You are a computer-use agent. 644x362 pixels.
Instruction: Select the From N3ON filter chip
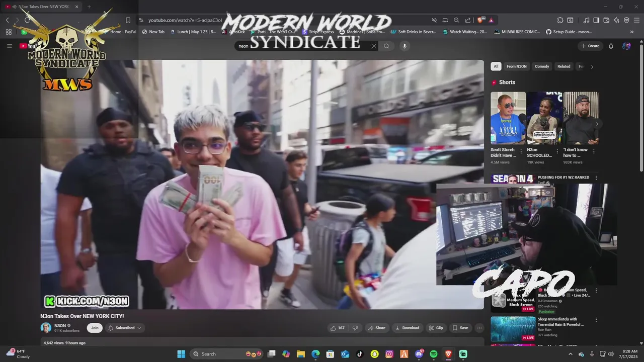pos(517,66)
